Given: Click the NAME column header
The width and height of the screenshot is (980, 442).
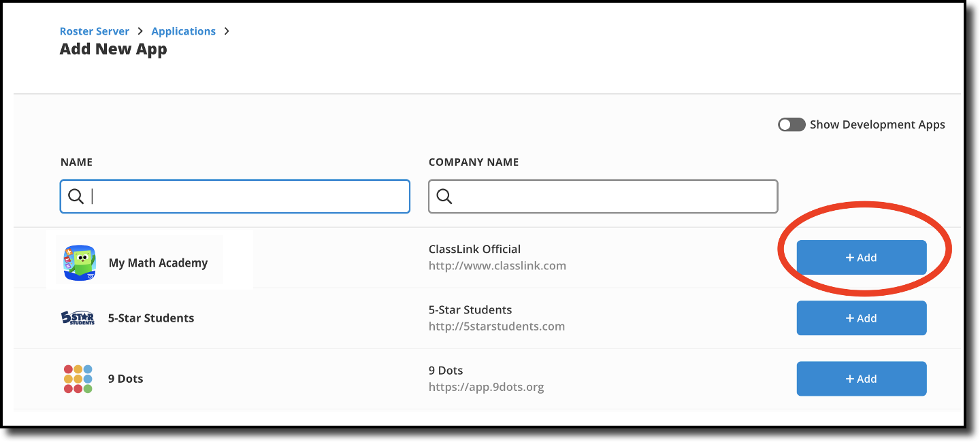Looking at the screenshot, I should [76, 163].
